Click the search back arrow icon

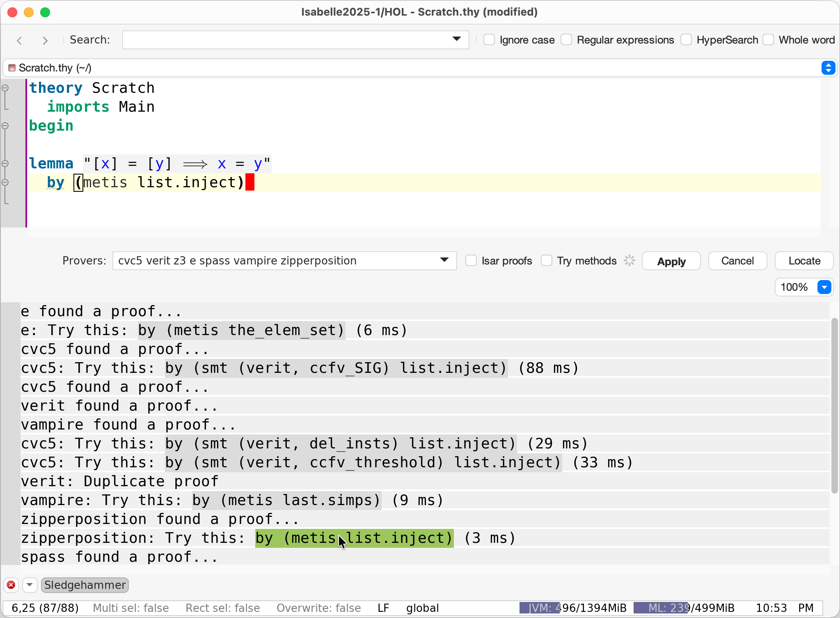(x=19, y=40)
